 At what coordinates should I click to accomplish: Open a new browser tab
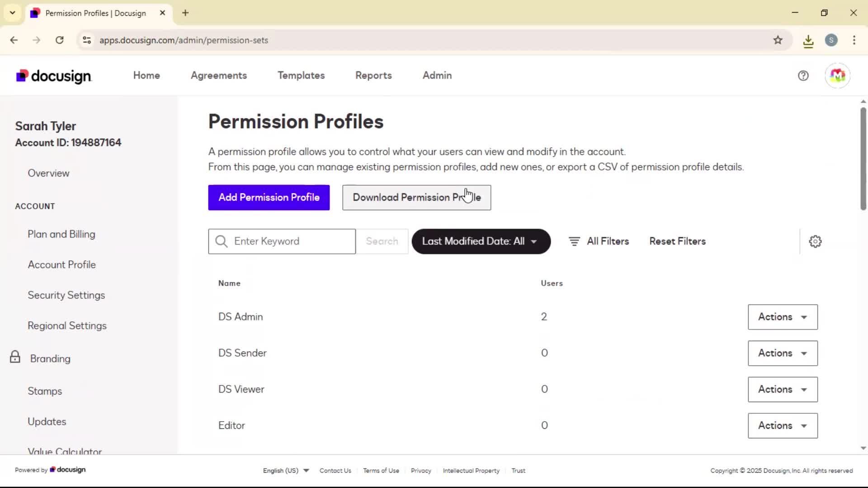[185, 13]
